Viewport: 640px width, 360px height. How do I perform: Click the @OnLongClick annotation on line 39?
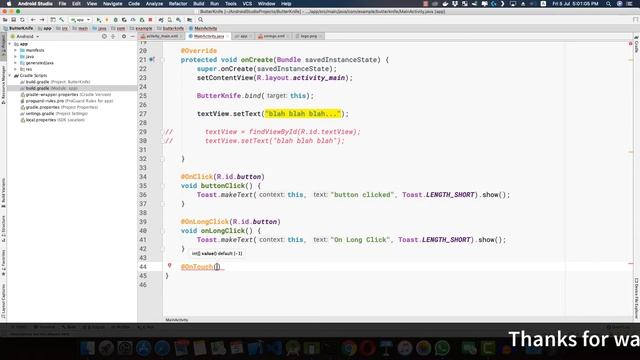tap(204, 222)
